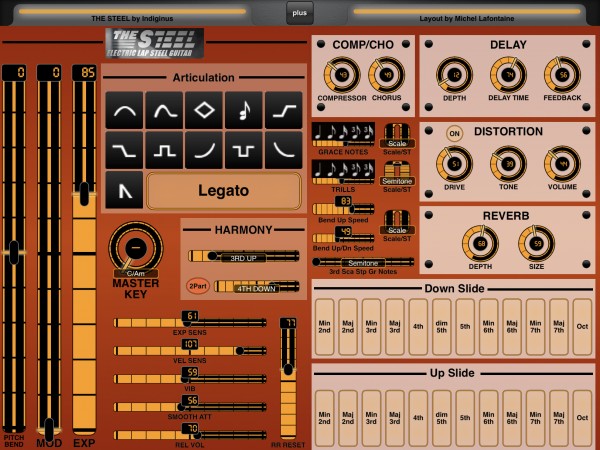Click the G/Am master key value

(136, 274)
